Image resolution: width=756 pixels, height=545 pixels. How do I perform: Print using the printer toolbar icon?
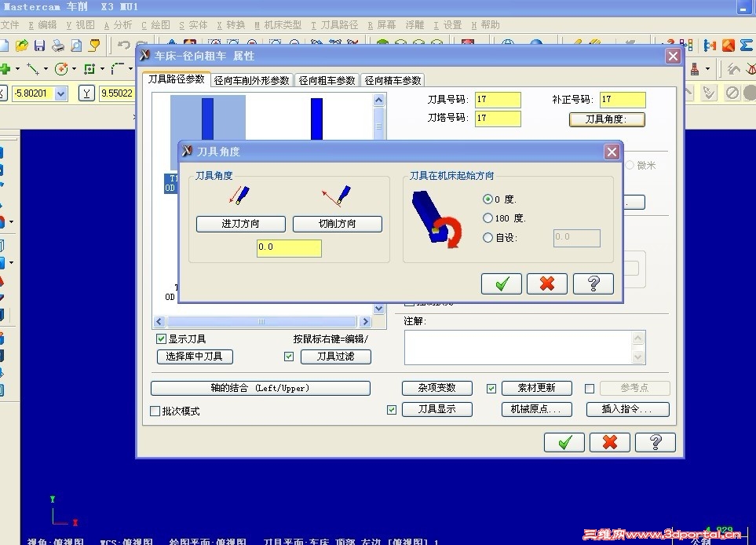click(x=58, y=46)
